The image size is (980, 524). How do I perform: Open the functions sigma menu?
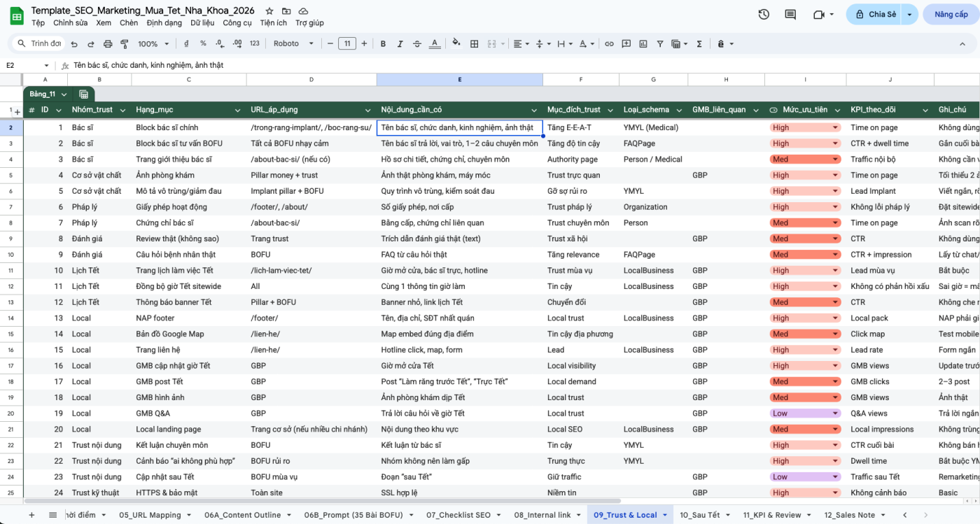[x=699, y=43]
